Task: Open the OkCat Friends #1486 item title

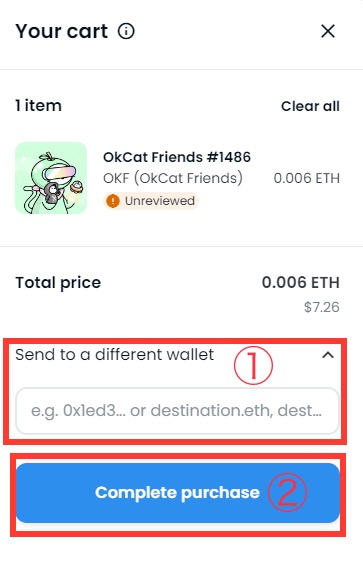Action: (177, 157)
